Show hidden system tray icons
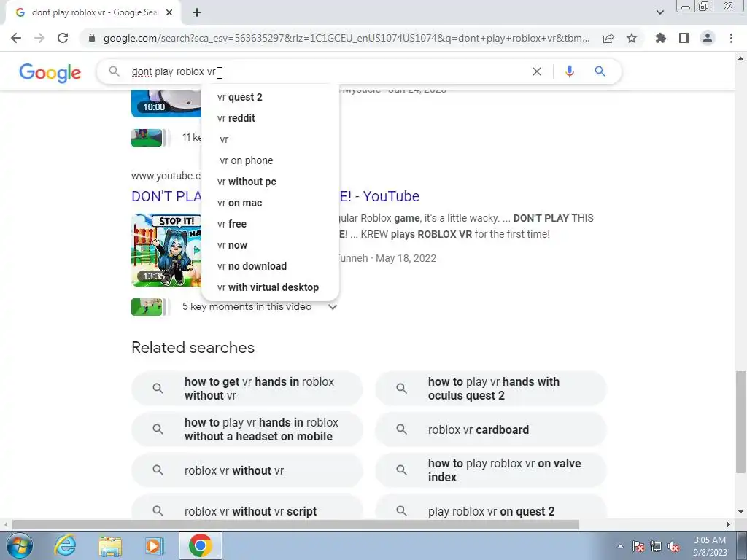 pos(620,546)
